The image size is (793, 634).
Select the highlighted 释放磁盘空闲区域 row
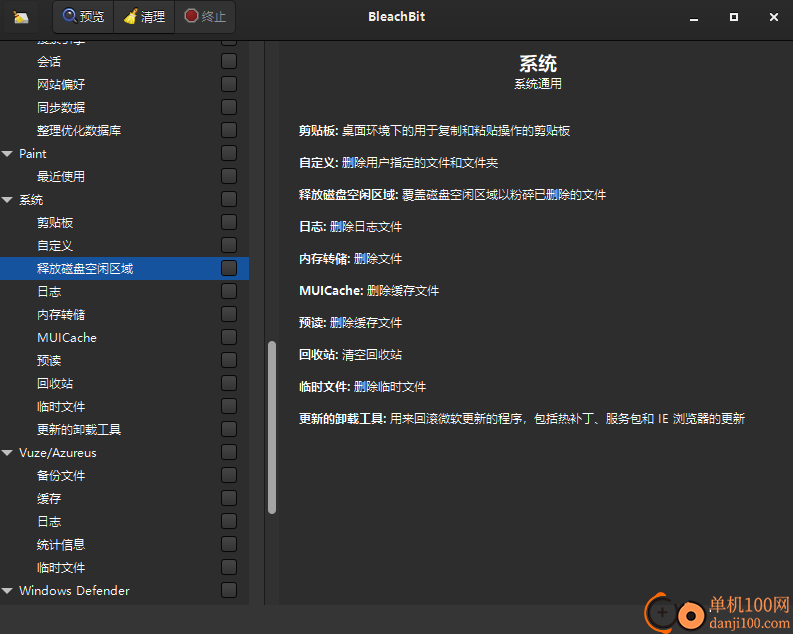pyautogui.click(x=124, y=268)
